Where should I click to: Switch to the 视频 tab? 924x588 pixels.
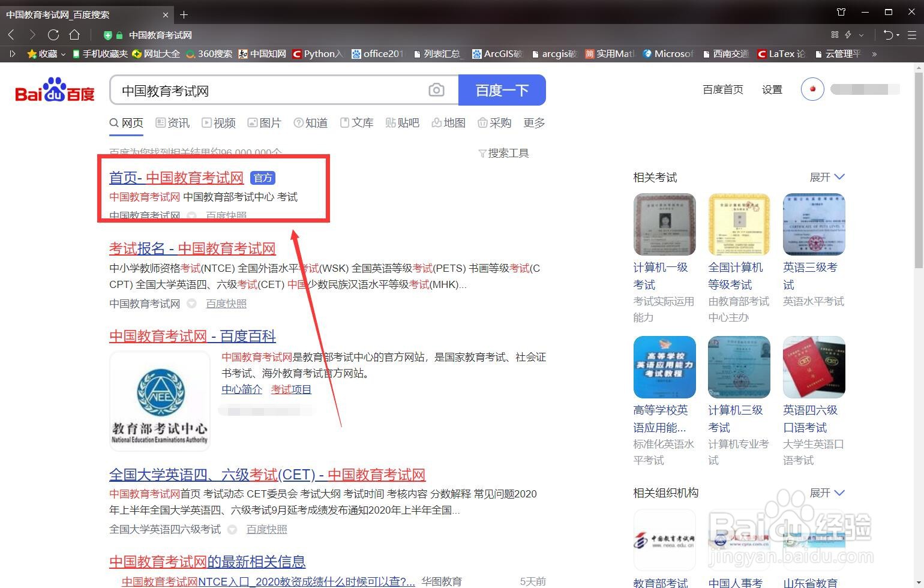click(219, 123)
